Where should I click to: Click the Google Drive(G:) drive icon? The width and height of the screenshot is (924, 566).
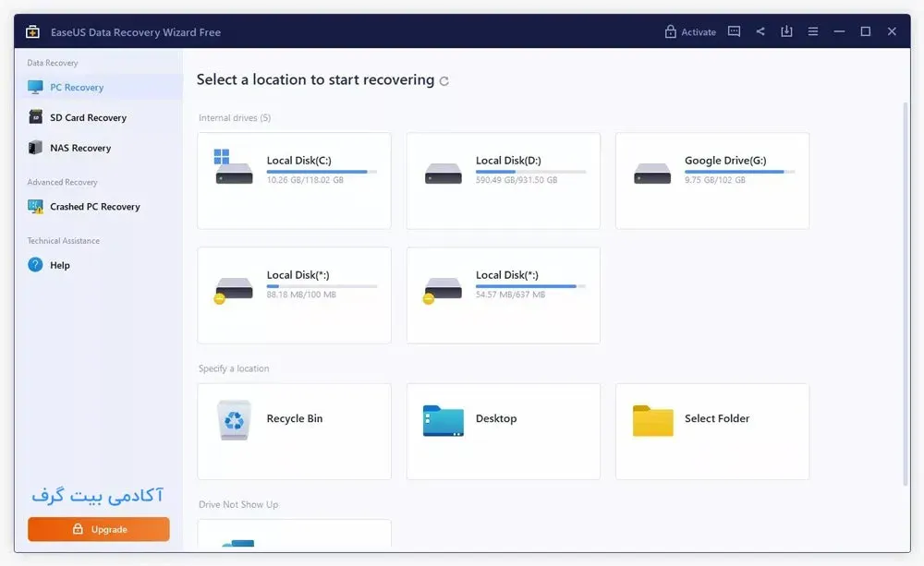(x=652, y=174)
